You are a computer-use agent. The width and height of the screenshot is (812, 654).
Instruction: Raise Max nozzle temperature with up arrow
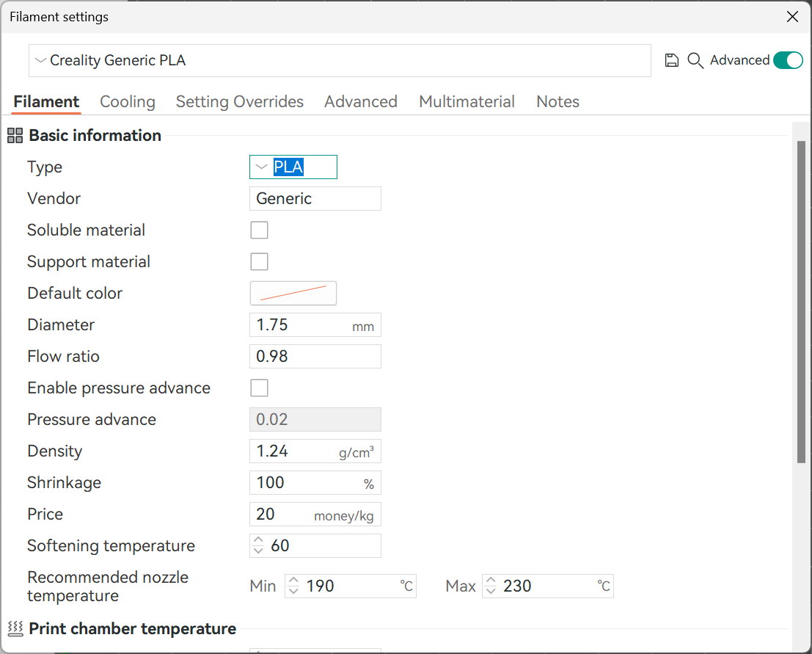[491, 581]
